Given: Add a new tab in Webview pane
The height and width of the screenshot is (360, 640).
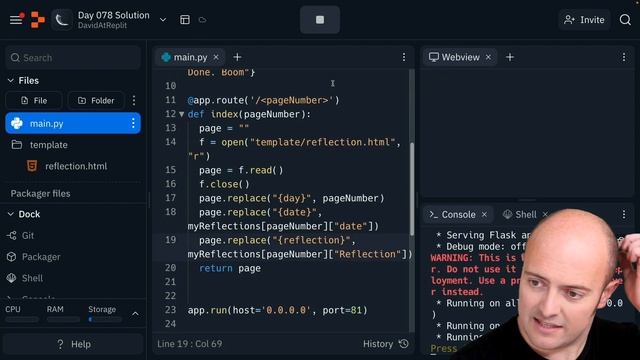Looking at the screenshot, I should coord(510,57).
